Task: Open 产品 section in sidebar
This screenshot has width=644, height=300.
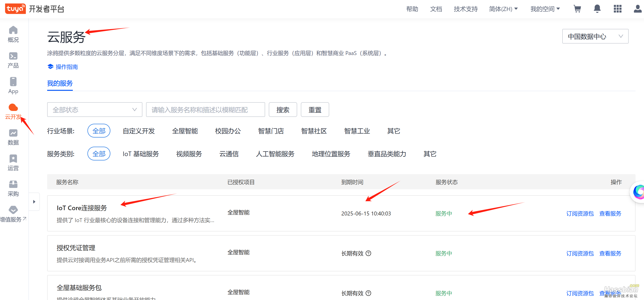Action: (13, 60)
